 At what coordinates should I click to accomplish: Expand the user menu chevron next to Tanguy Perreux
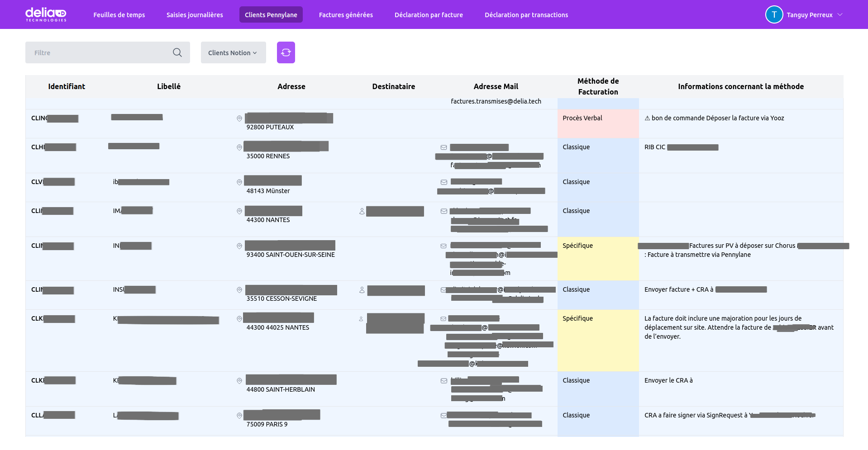point(841,14)
